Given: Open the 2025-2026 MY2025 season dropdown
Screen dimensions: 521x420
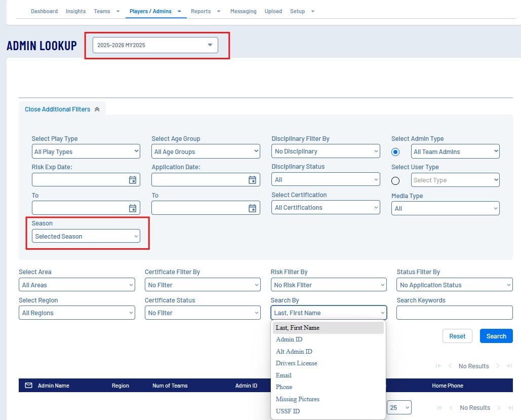Looking at the screenshot, I should pyautogui.click(x=155, y=45).
